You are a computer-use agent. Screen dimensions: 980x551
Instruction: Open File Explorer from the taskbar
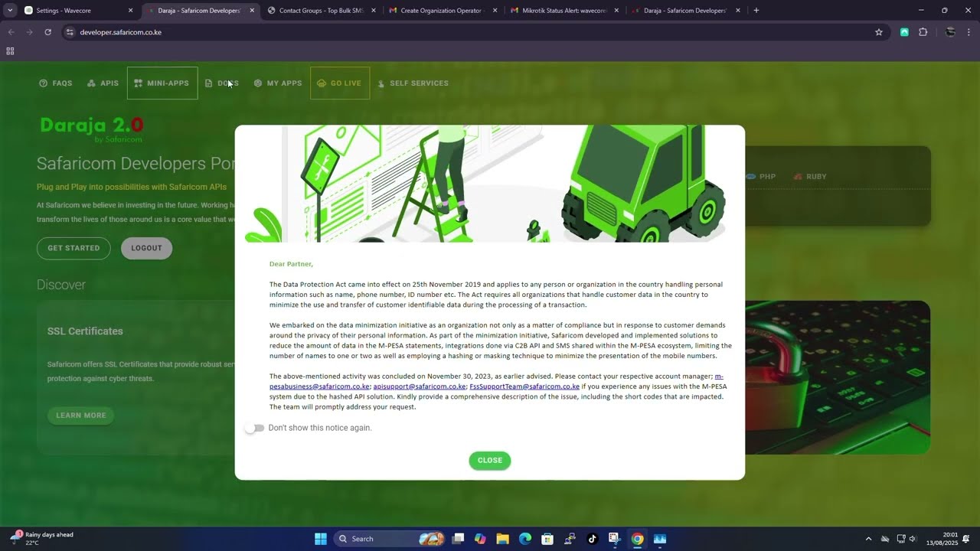502,539
